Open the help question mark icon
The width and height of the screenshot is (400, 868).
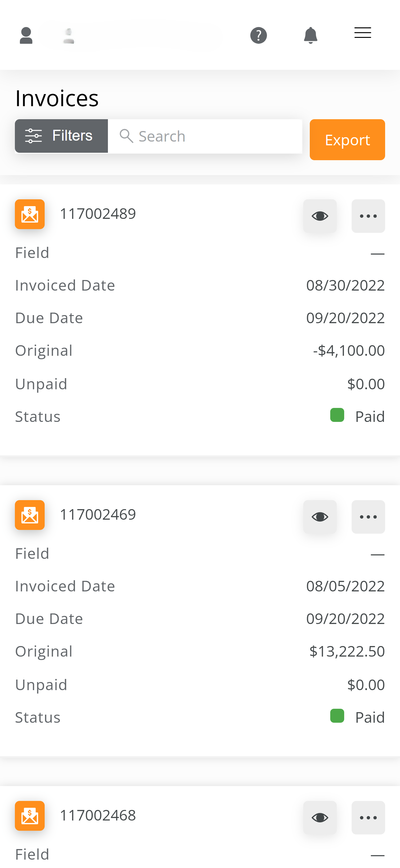259,35
